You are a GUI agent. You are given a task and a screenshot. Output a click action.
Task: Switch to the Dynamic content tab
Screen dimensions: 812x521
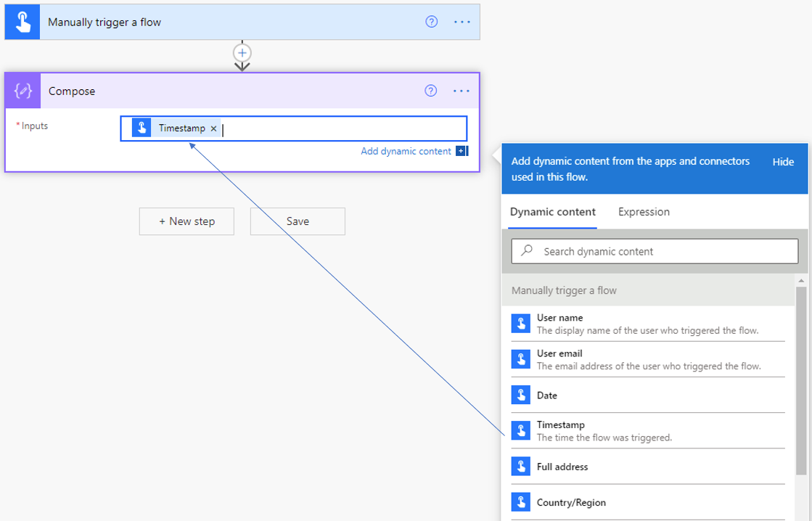click(551, 211)
